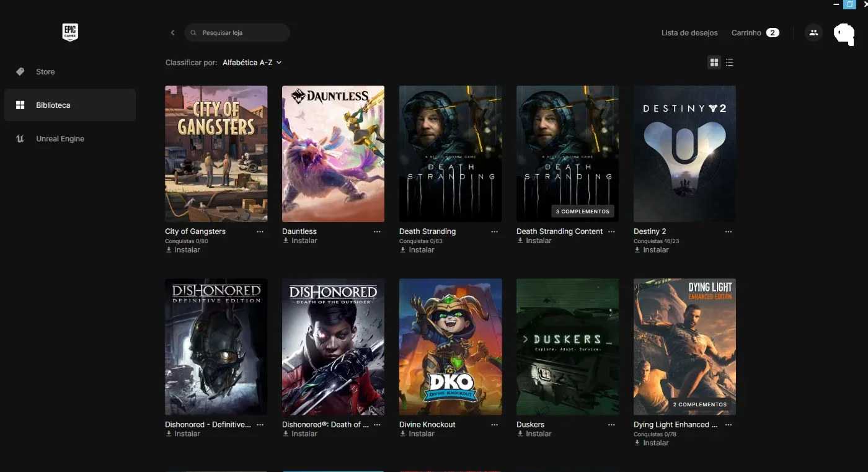
Task: Minimize the Epic Games Launcher window
Action: tap(835, 4)
